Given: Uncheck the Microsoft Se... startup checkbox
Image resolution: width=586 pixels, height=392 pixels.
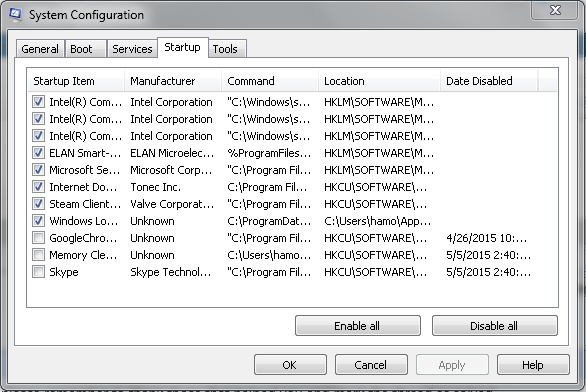Looking at the screenshot, I should click(x=38, y=170).
